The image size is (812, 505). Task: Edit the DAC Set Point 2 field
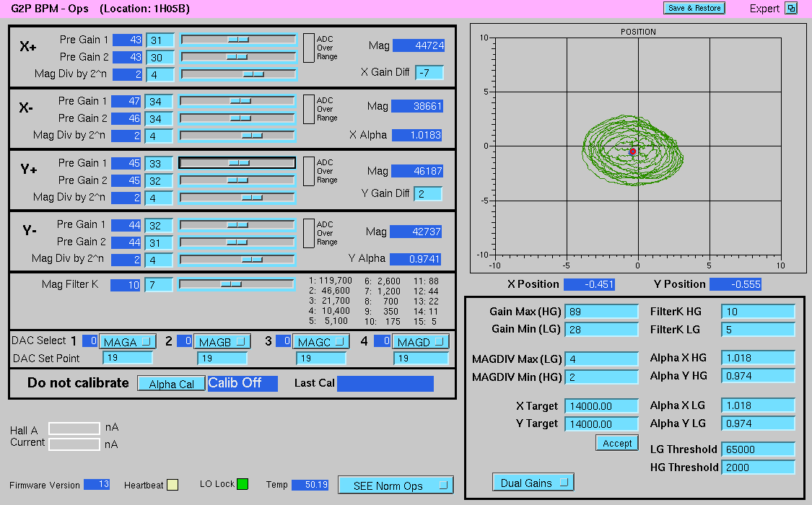click(x=222, y=358)
